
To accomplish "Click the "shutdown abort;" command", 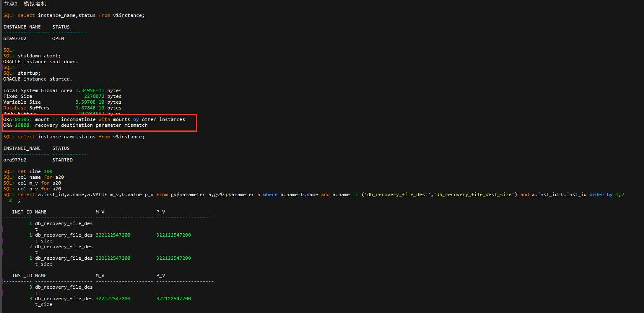I will tap(39, 56).
